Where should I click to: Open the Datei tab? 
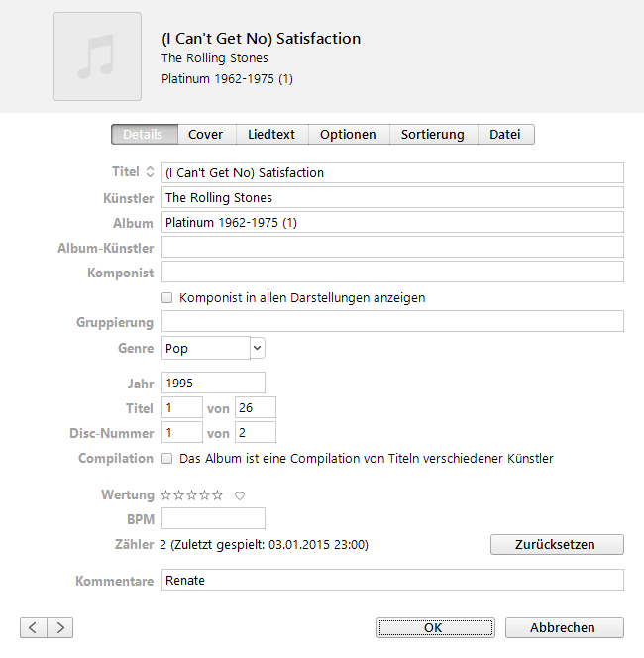point(505,135)
